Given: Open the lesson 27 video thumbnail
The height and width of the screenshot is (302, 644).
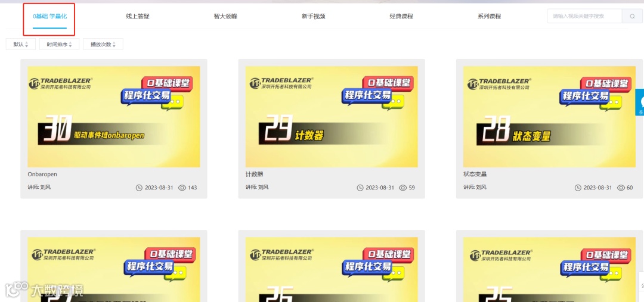Looking at the screenshot, I should (x=114, y=269).
